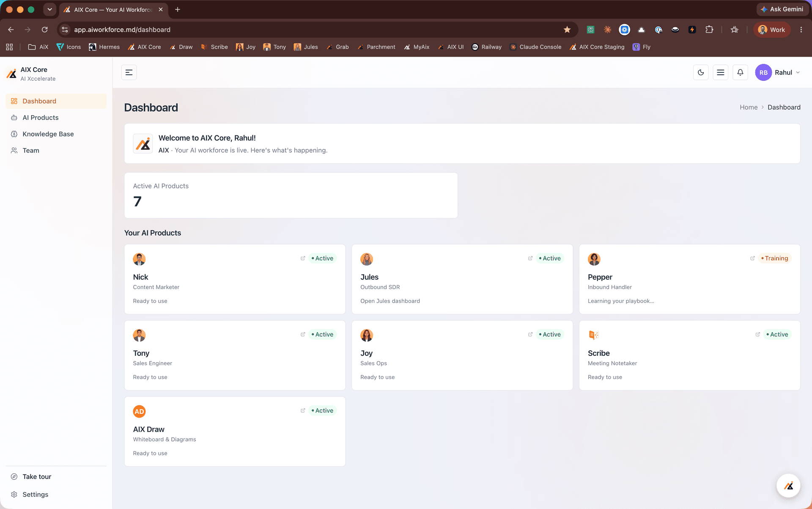The height and width of the screenshot is (509, 812).
Task: Open a new browser tab
Action: [178, 9]
